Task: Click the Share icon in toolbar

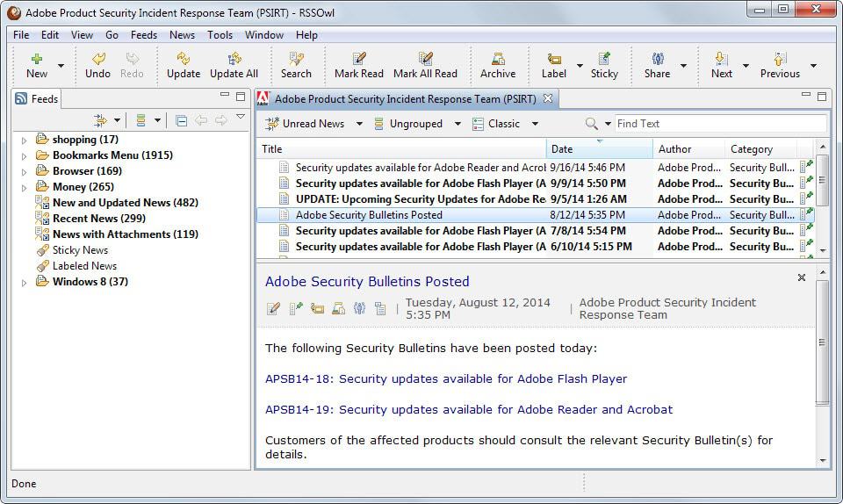Action: (x=658, y=59)
